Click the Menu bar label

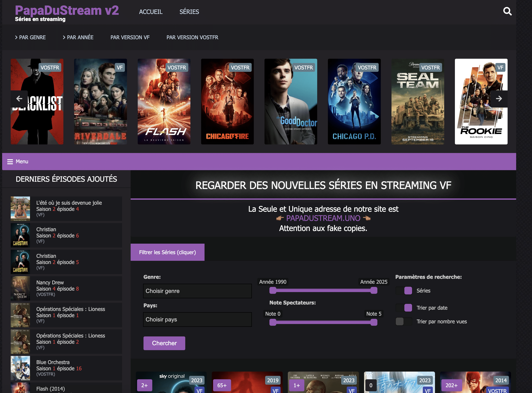pos(22,162)
